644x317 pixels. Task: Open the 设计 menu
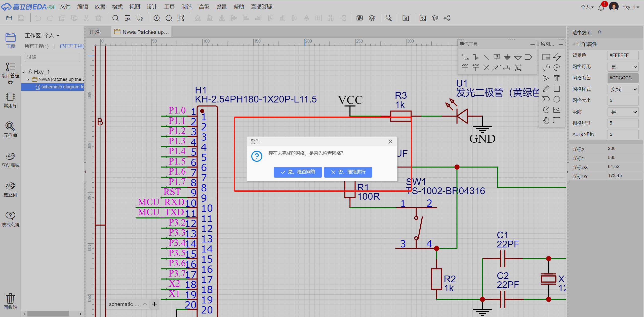tap(152, 7)
